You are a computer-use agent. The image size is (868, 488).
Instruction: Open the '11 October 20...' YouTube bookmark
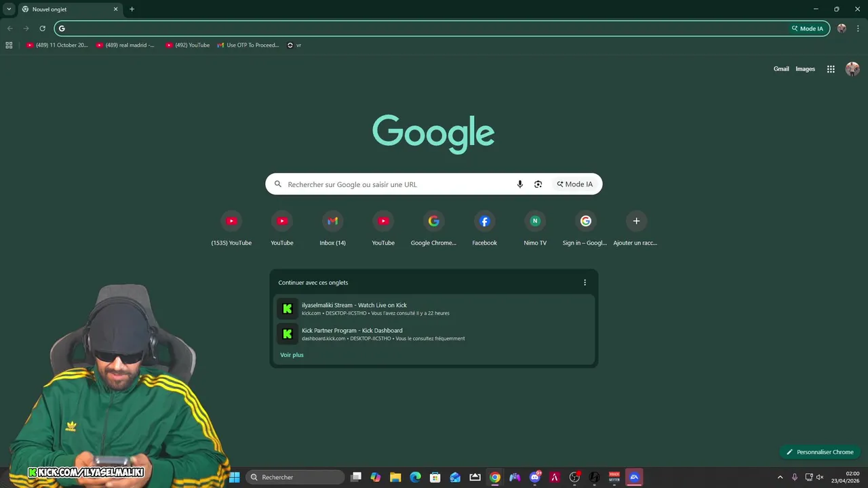57,45
